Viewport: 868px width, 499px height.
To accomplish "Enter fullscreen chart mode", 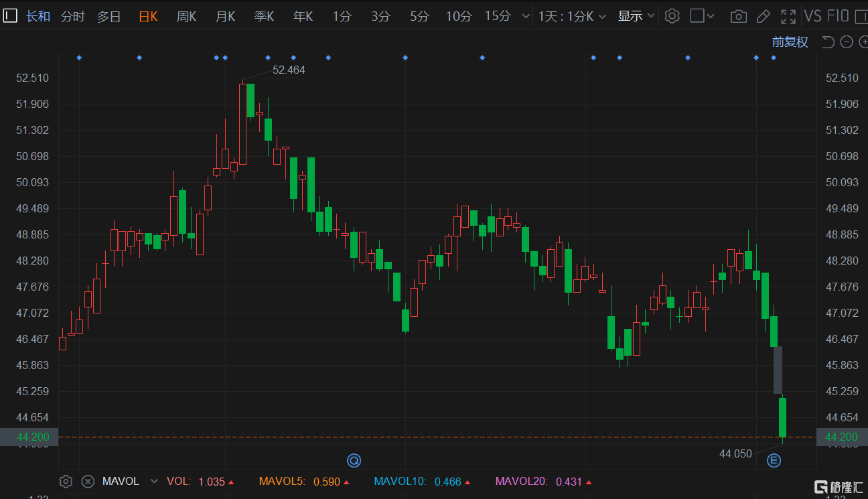I will coord(788,16).
